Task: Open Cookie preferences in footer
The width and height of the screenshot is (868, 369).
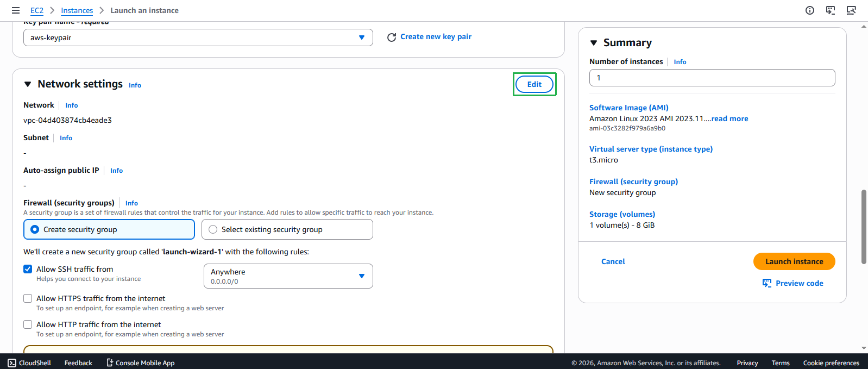Action: [x=831, y=362]
